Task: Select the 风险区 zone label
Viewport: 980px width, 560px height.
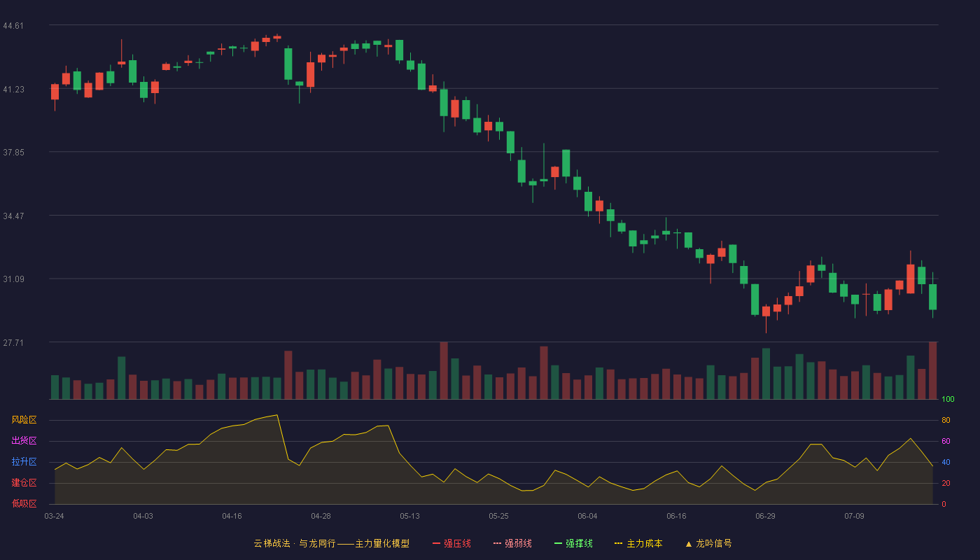Action: pos(24,420)
